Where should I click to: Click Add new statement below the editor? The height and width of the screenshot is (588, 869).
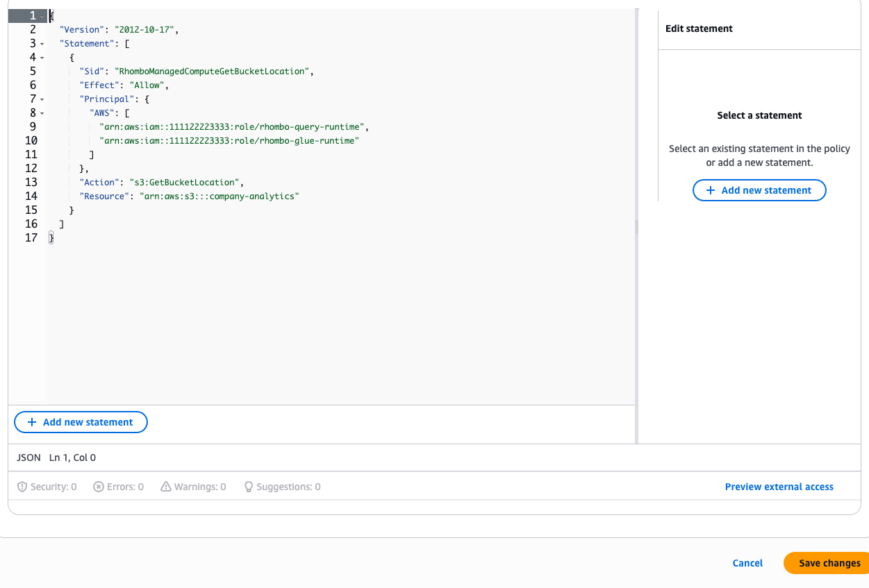81,422
